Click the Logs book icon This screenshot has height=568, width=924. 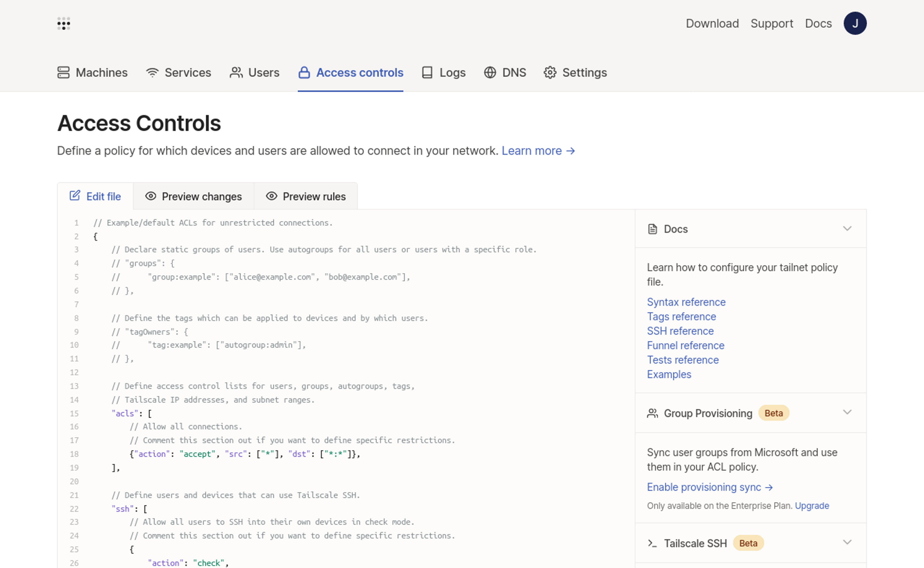(427, 72)
